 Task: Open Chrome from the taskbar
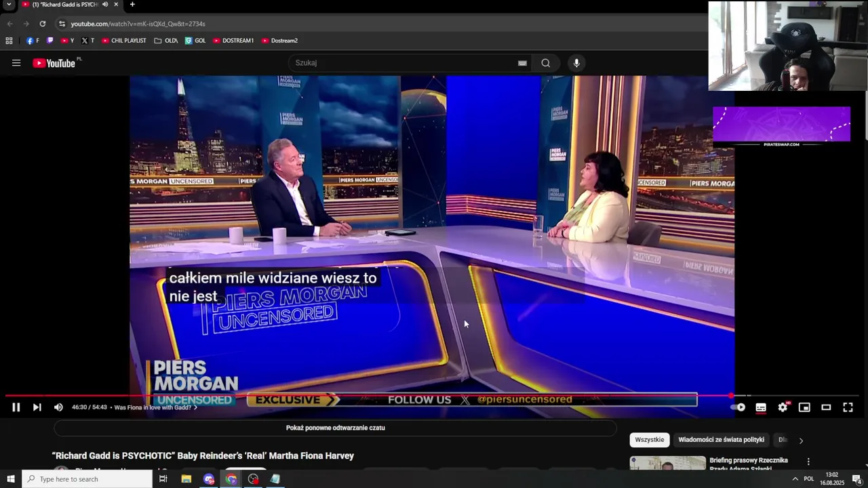coord(231,479)
